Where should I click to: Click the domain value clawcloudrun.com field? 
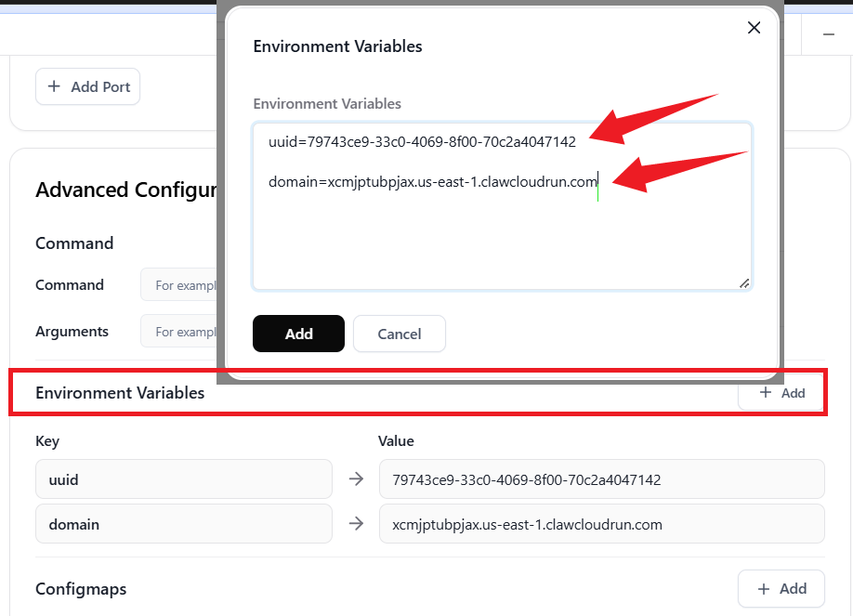click(x=601, y=524)
